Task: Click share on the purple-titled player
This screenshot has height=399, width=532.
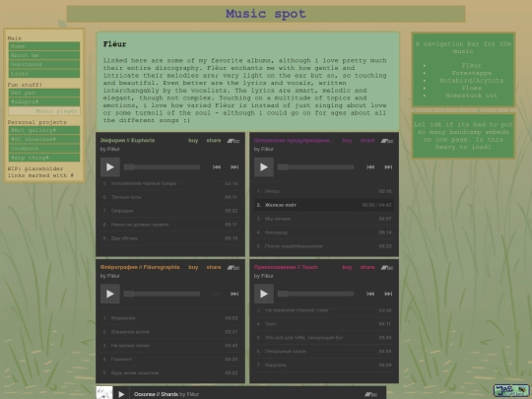Action: pos(367,141)
